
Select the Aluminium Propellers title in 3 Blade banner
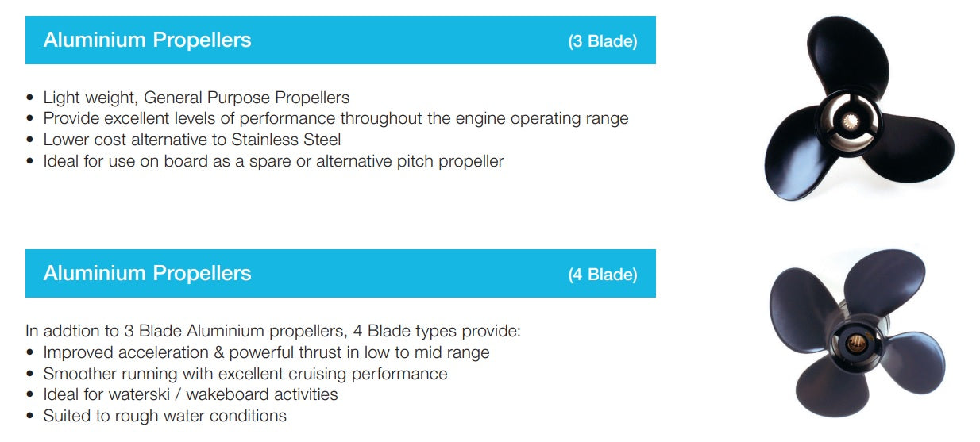click(147, 40)
